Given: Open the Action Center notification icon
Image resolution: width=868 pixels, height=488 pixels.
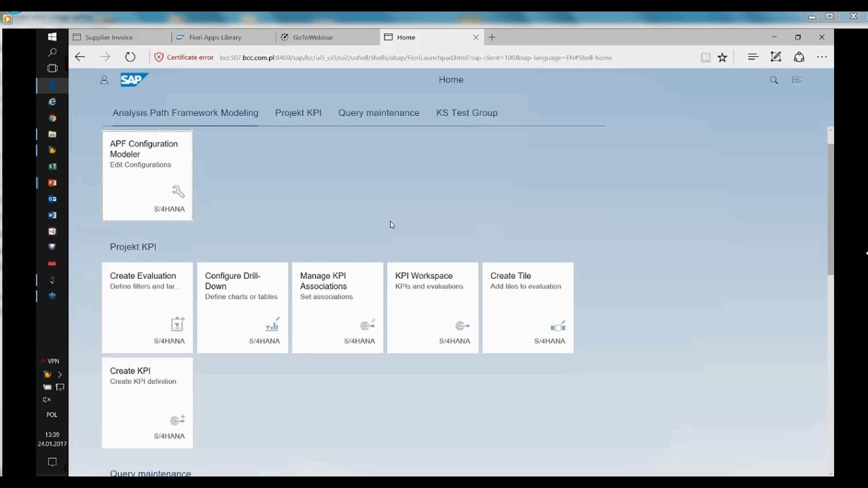Looking at the screenshot, I should (52, 462).
